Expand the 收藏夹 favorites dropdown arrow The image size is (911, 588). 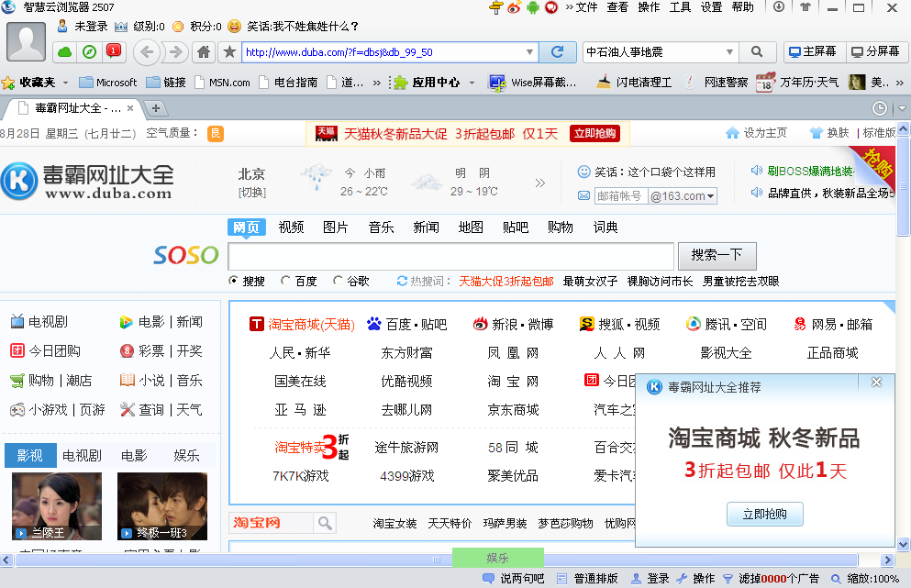pos(66,83)
